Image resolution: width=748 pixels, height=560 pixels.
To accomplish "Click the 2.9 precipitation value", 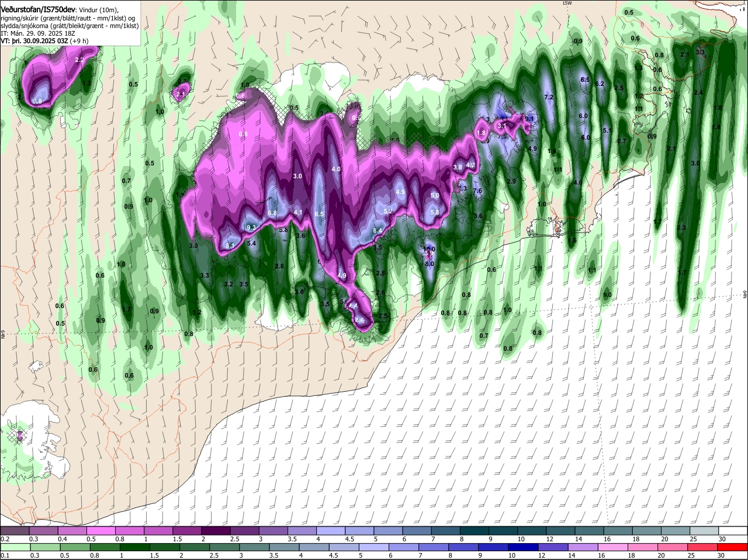I will pyautogui.click(x=511, y=181).
